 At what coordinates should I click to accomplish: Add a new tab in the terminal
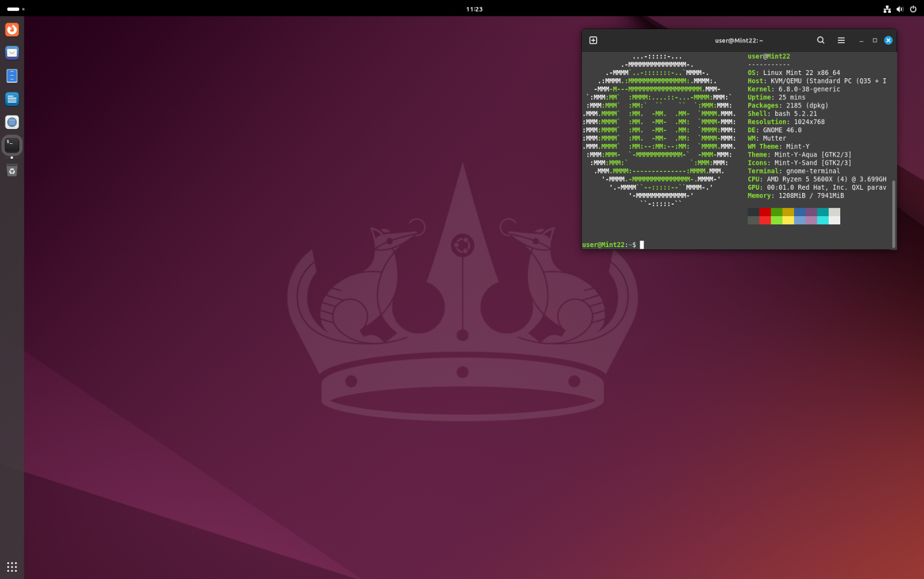[593, 40]
